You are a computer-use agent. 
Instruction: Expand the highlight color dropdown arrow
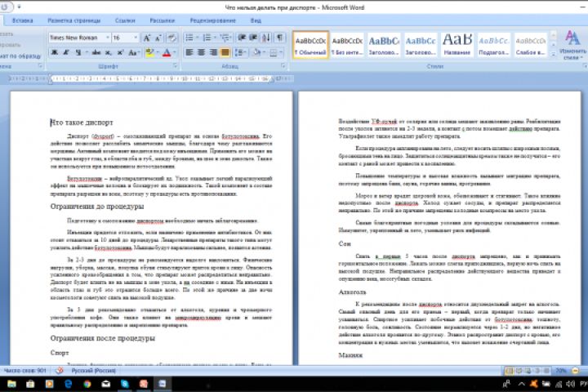158,53
